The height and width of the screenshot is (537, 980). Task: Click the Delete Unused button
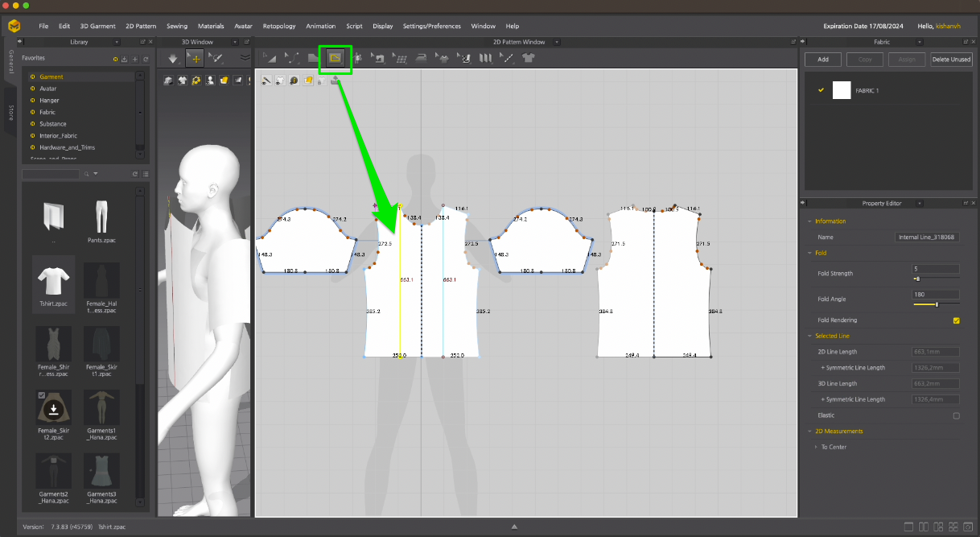click(951, 60)
